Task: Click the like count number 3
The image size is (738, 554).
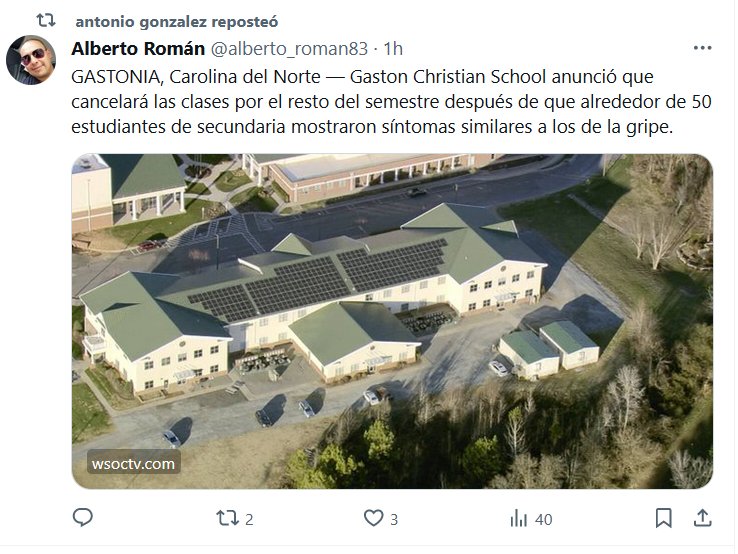Action: pos(395,519)
